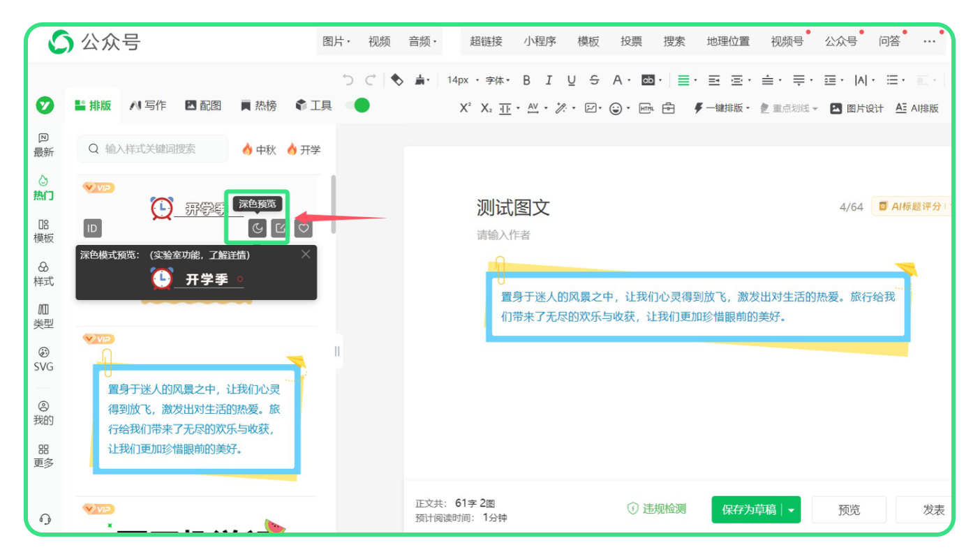980x559 pixels.
Task: Click the dark preview moon icon
Action: [x=258, y=228]
